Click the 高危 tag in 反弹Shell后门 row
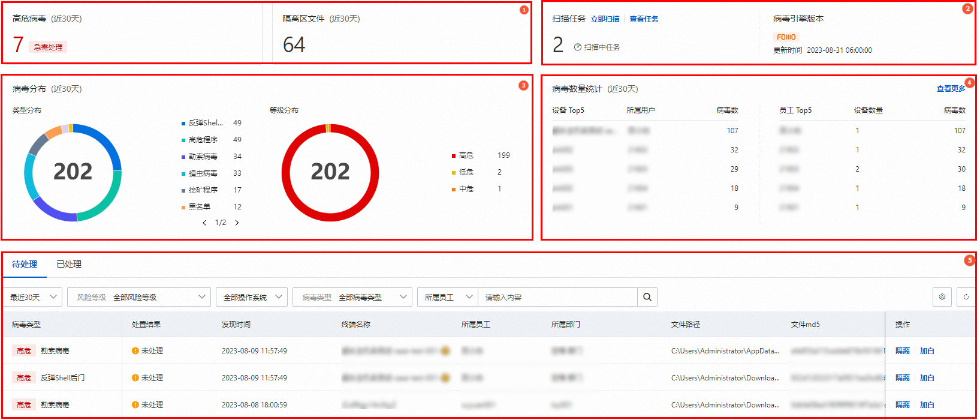Image resolution: width=980 pixels, height=420 pixels. [x=24, y=378]
